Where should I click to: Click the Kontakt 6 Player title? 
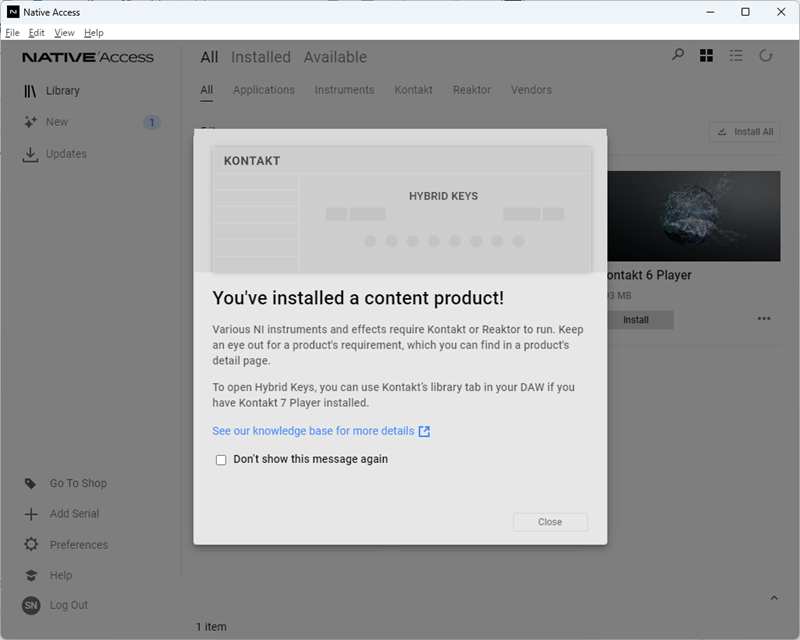pyautogui.click(x=649, y=275)
